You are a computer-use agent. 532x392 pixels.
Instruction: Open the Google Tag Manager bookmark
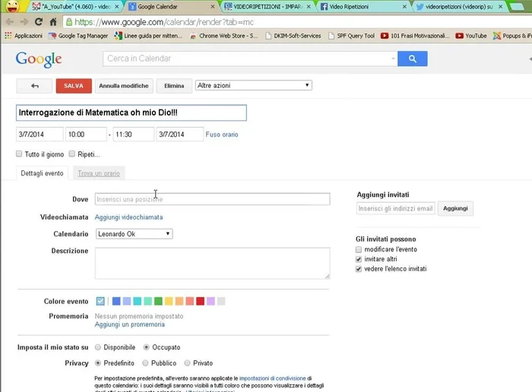(78, 36)
